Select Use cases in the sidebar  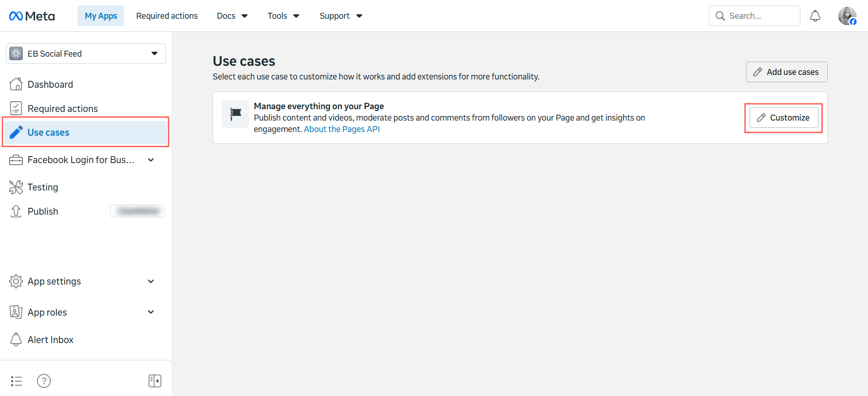(x=86, y=132)
